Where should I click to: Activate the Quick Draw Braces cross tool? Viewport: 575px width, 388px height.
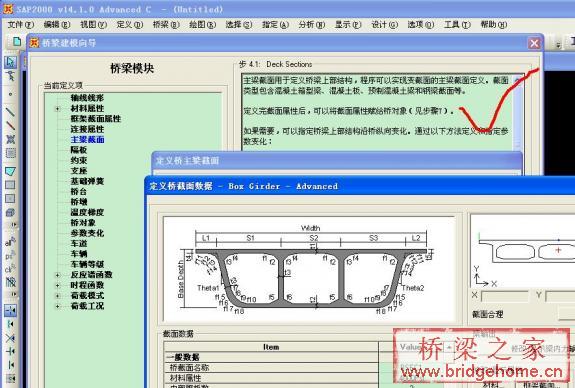point(10,139)
